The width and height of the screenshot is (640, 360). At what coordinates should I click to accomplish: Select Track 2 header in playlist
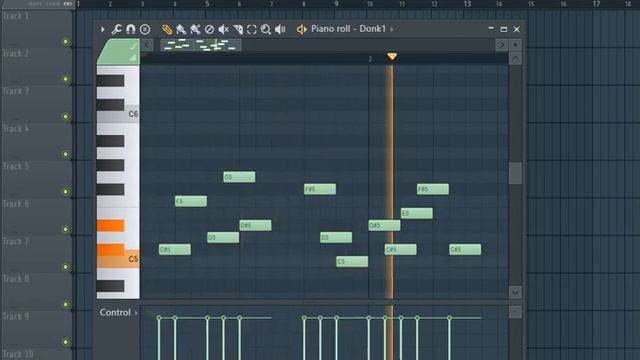[33, 66]
